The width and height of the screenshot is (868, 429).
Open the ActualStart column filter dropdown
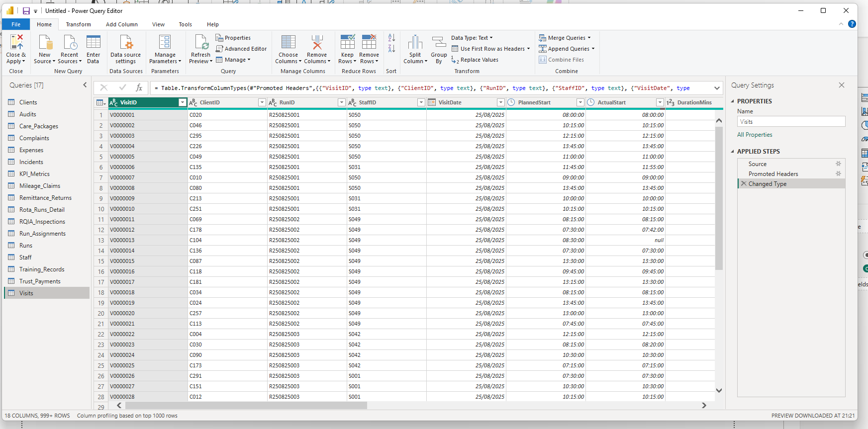tap(660, 102)
